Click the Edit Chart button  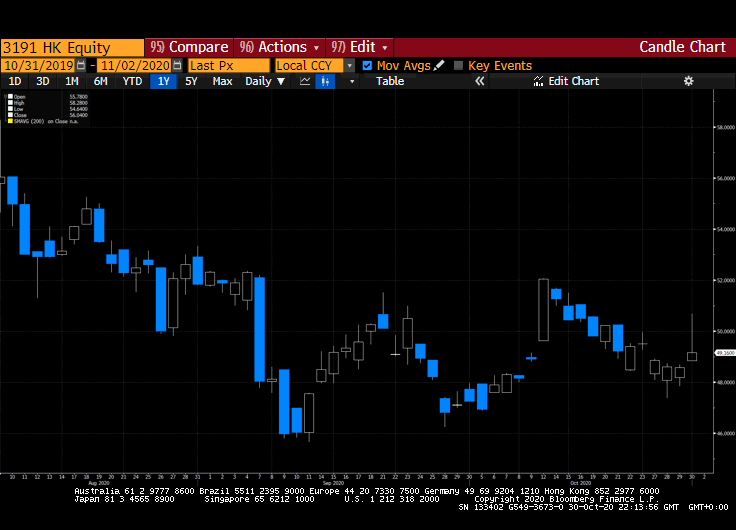[567, 81]
